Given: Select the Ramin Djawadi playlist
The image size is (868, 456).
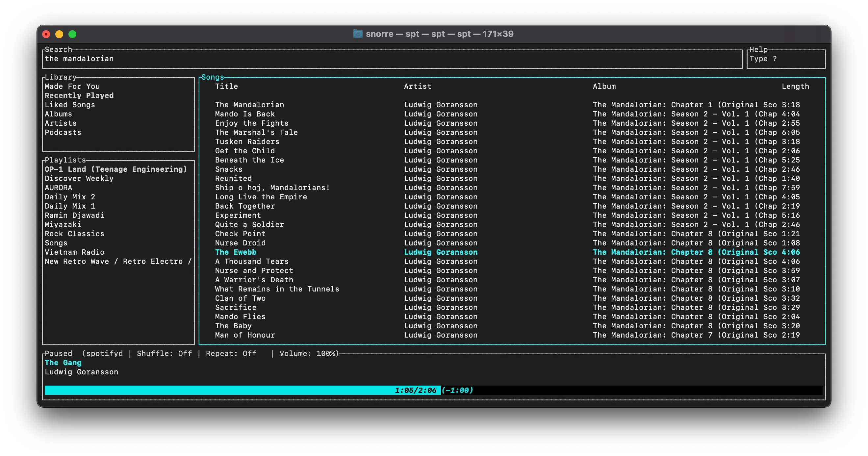Looking at the screenshot, I should click(74, 215).
